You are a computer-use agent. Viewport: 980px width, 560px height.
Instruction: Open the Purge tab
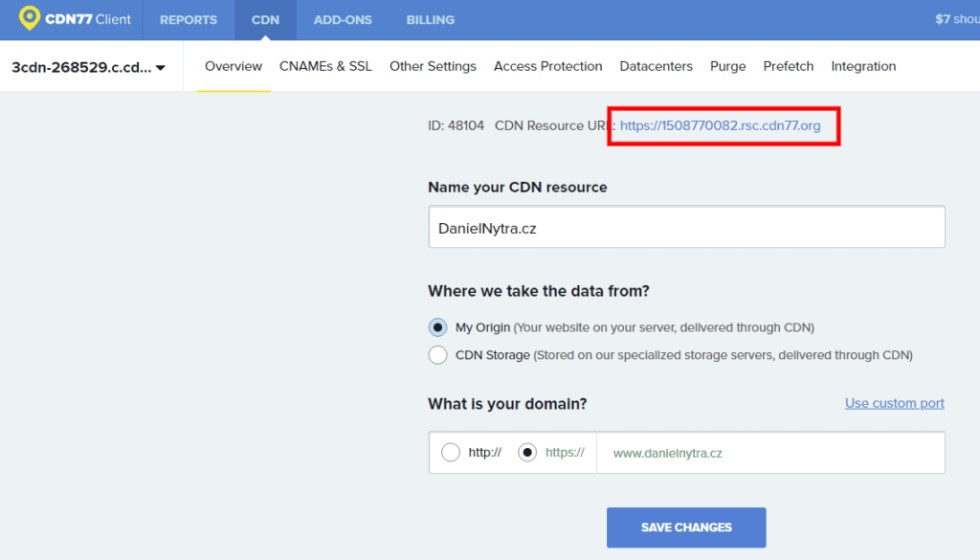(x=727, y=66)
